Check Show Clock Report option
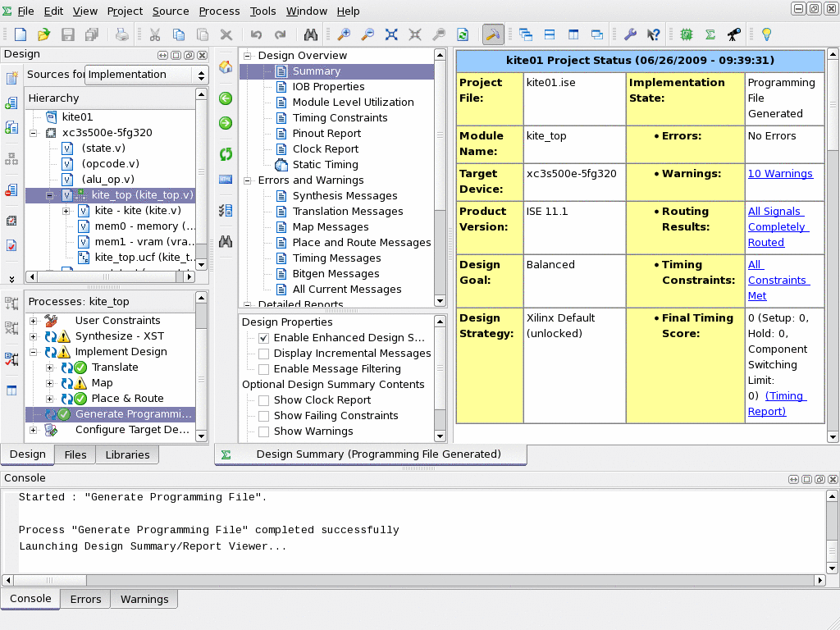This screenshot has height=630, width=840. tap(263, 400)
